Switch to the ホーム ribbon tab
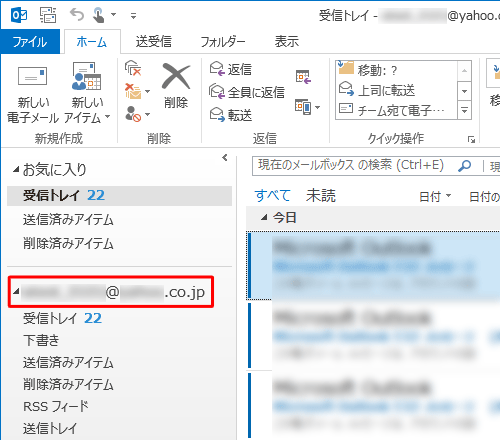The image size is (500, 440). (92, 42)
